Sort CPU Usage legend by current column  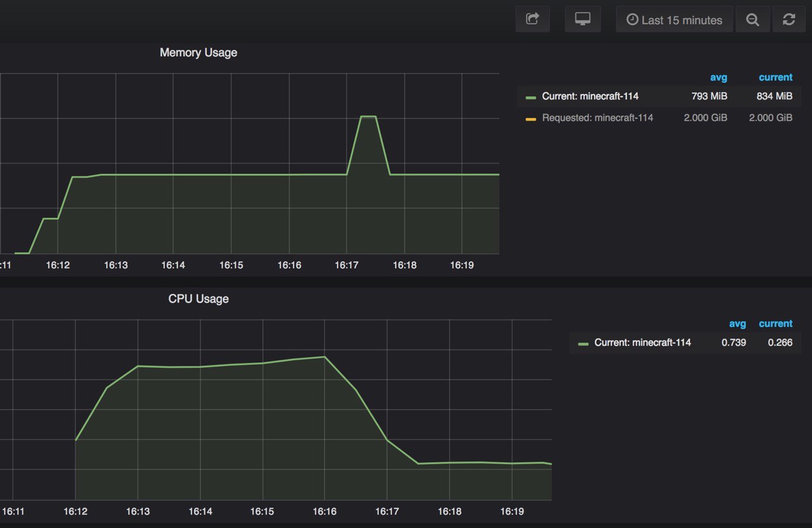pos(776,323)
